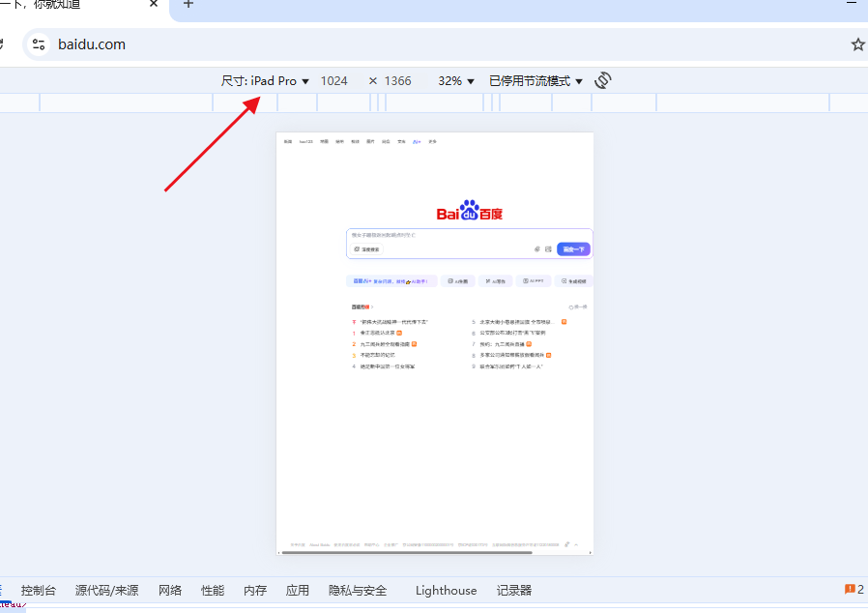868x613 pixels.
Task: Switch to the Lighthouse panel
Action: pyautogui.click(x=445, y=590)
